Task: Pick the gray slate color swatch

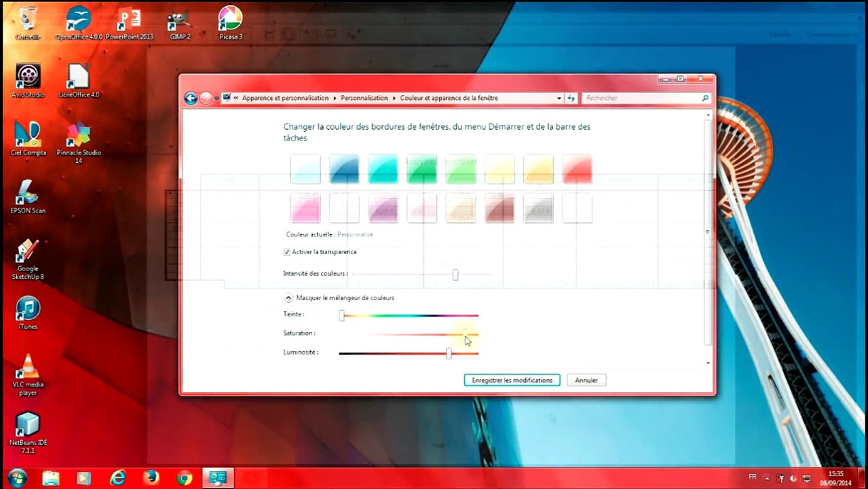Action: tap(538, 208)
